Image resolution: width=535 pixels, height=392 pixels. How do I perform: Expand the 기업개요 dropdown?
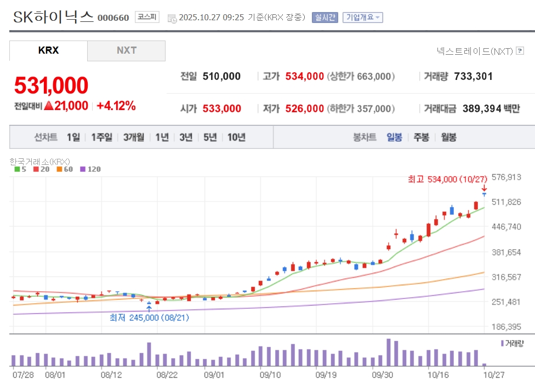(x=362, y=17)
